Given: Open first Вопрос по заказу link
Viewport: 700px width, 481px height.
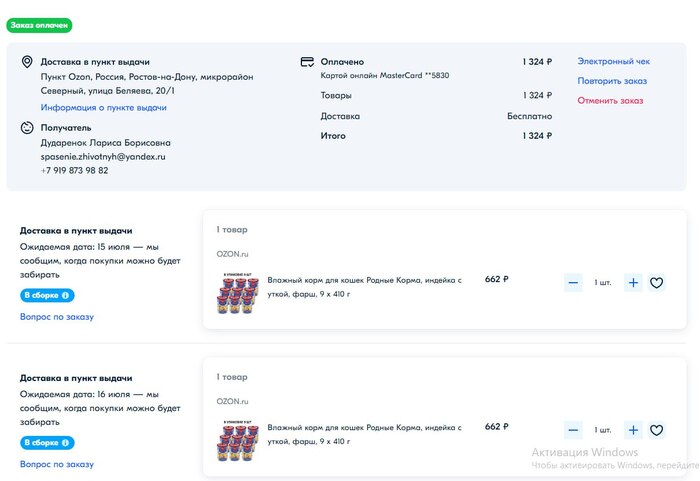Looking at the screenshot, I should [57, 317].
